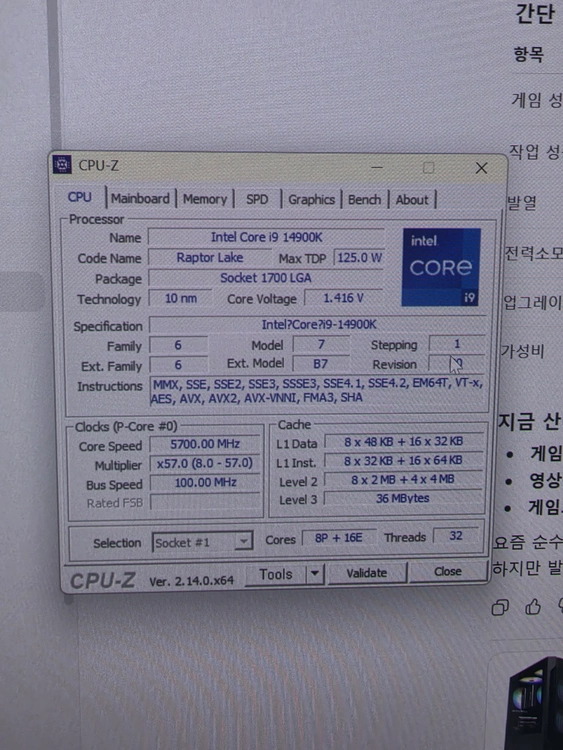The width and height of the screenshot is (563, 750).
Task: Select the Bench tab
Action: point(364,199)
